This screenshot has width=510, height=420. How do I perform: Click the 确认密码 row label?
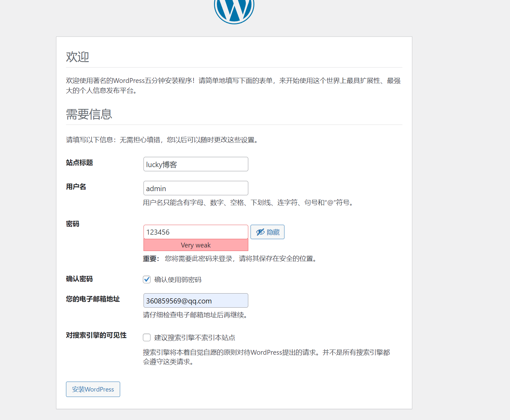pyautogui.click(x=79, y=279)
